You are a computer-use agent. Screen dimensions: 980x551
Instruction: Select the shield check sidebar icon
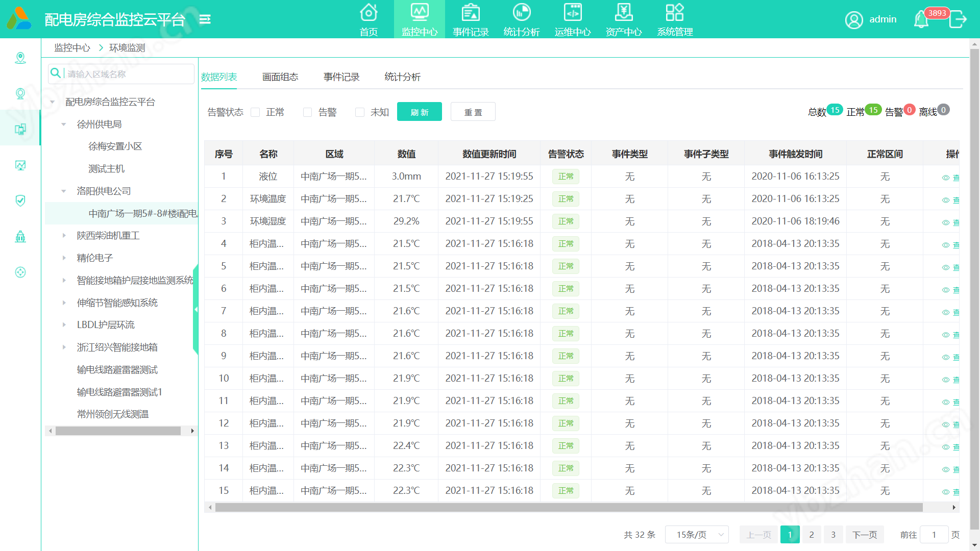pyautogui.click(x=20, y=201)
